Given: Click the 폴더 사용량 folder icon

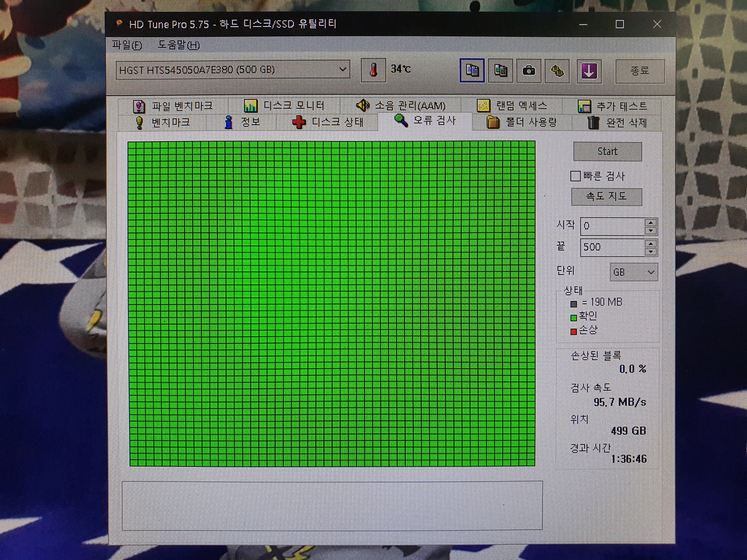Looking at the screenshot, I should coord(493,122).
